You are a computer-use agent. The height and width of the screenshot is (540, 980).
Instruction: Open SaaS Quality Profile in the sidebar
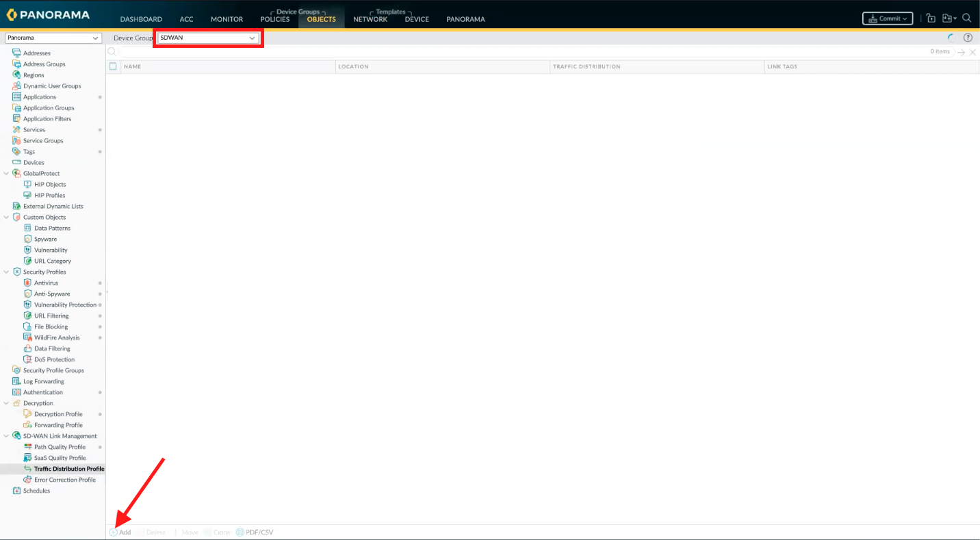(x=60, y=458)
